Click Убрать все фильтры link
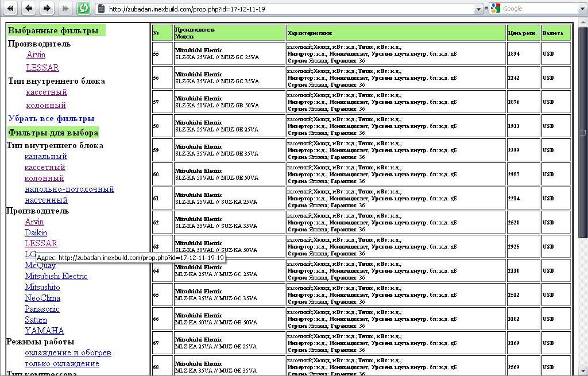Image resolution: width=588 pixels, height=376 pixels. pyautogui.click(x=51, y=118)
